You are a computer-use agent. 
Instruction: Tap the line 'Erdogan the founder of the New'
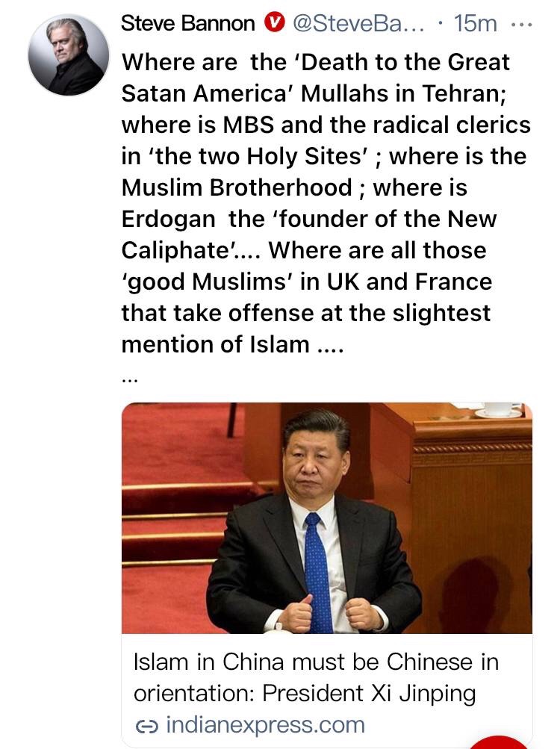(x=309, y=220)
